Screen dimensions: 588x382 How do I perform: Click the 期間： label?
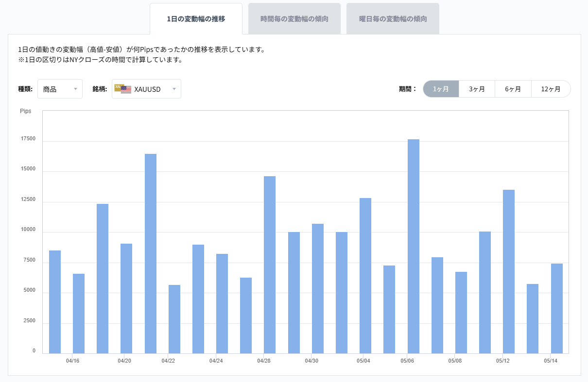(x=408, y=89)
